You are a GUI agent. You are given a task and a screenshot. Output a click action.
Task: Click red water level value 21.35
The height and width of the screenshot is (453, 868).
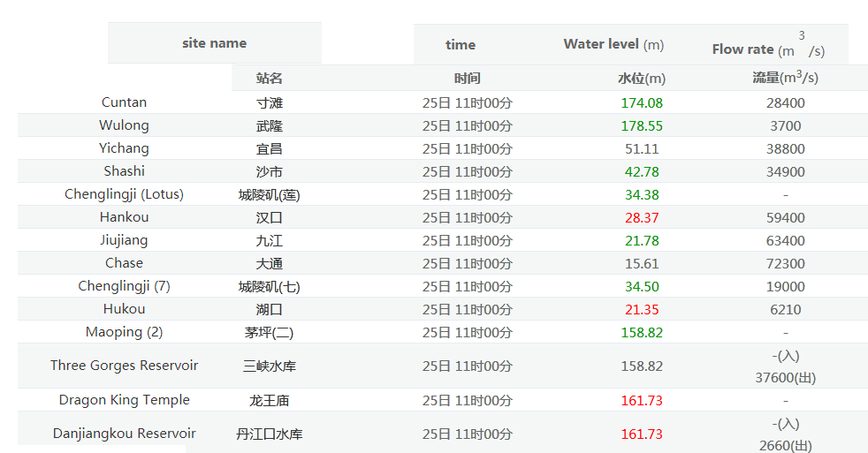[642, 310]
